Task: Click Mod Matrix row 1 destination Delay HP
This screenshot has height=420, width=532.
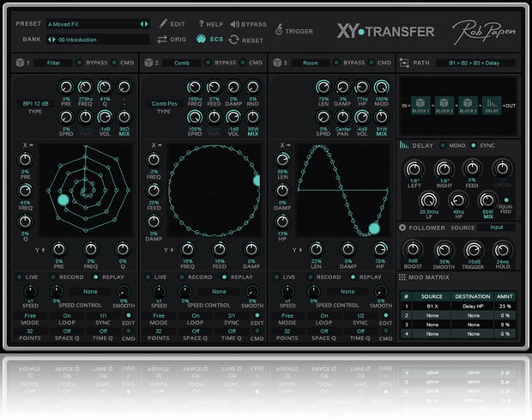Action: click(x=473, y=306)
